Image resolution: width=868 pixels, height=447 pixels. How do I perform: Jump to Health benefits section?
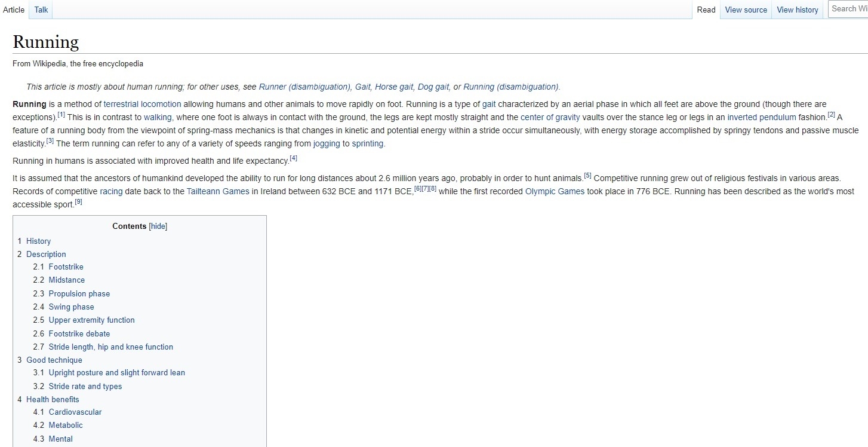(53, 399)
